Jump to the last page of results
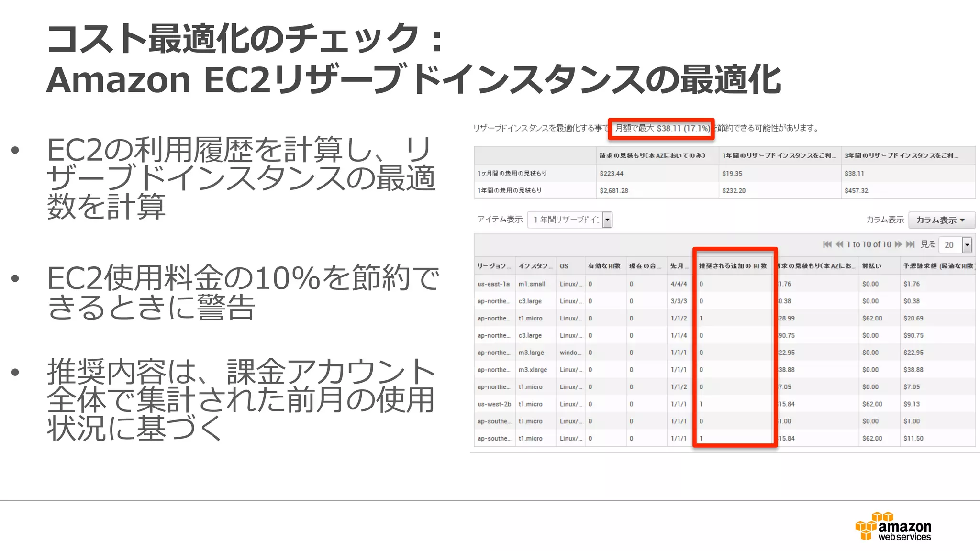This screenshot has height=551, width=980. tap(910, 244)
